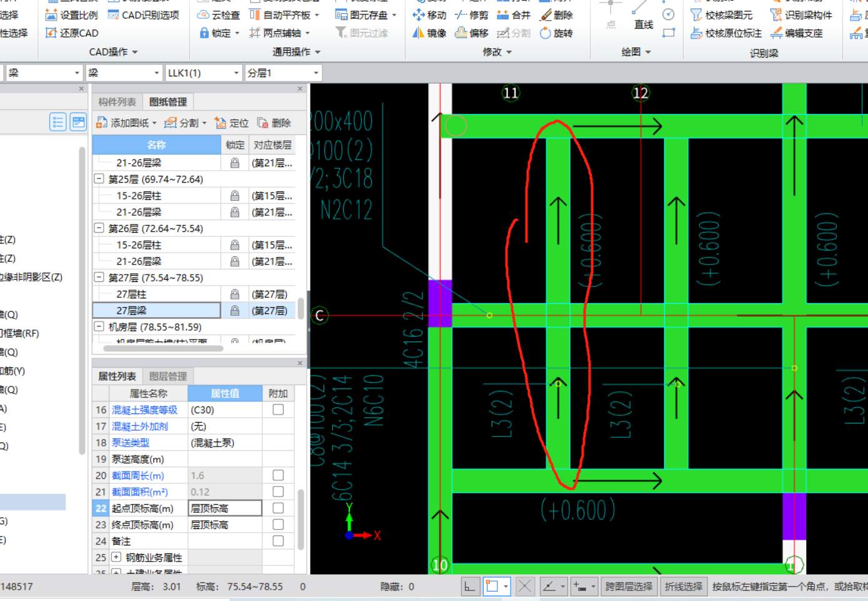Collapse 第26层 (72.64~75.54) tree node
Image resolution: width=868 pixels, height=601 pixels.
click(x=99, y=228)
